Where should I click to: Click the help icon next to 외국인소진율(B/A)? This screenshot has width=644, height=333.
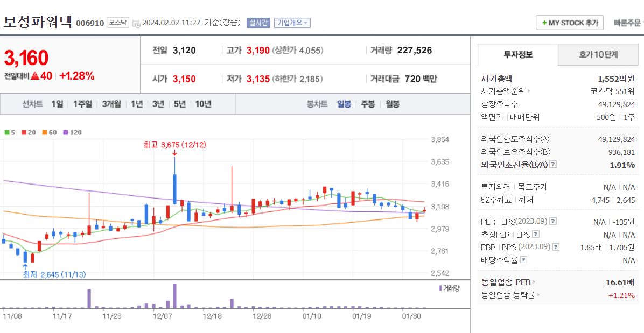[553, 165]
